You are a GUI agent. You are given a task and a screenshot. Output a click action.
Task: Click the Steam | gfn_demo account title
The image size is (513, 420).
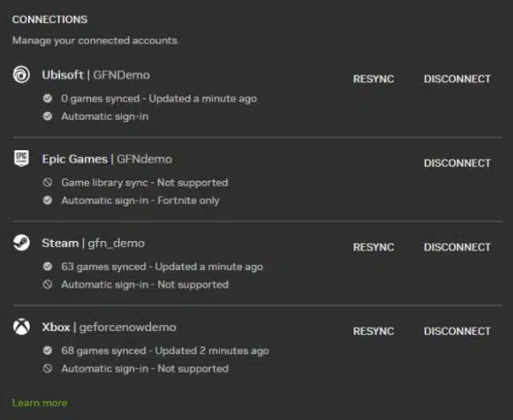[93, 244]
